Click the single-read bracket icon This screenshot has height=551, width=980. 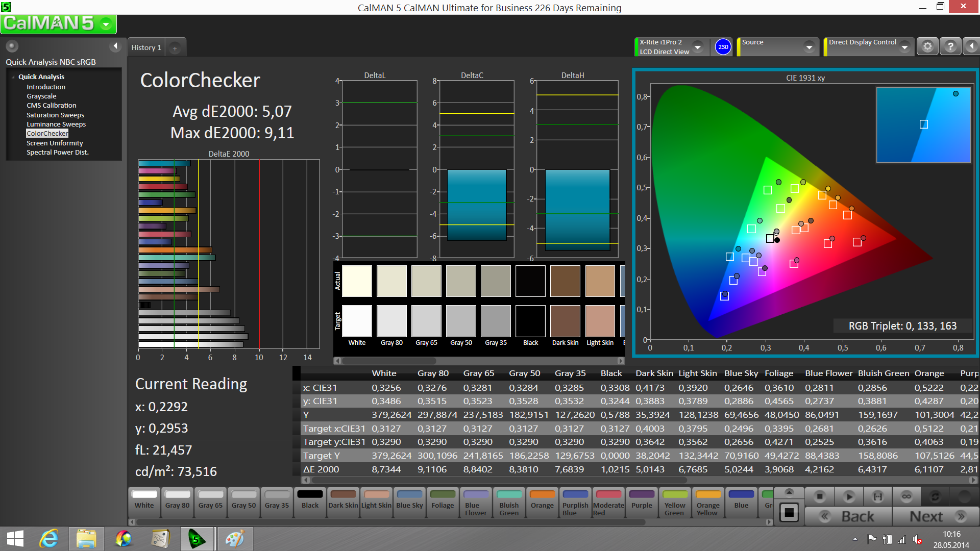pyautogui.click(x=877, y=496)
